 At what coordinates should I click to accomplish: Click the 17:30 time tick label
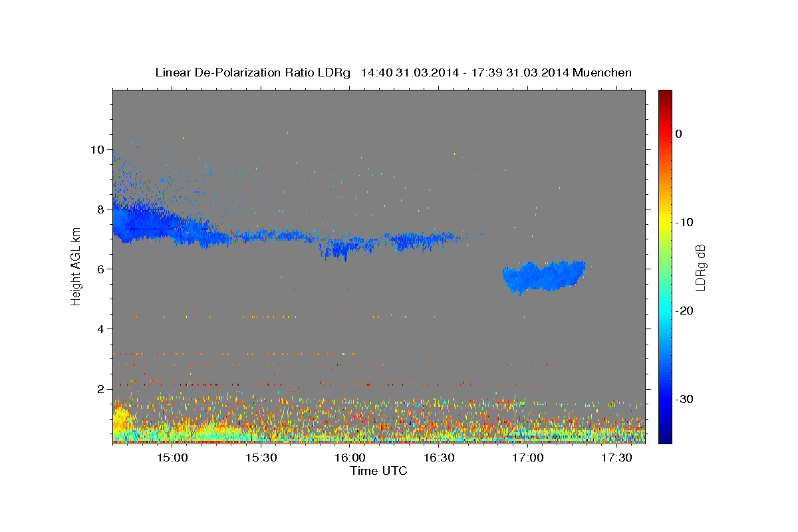617,458
